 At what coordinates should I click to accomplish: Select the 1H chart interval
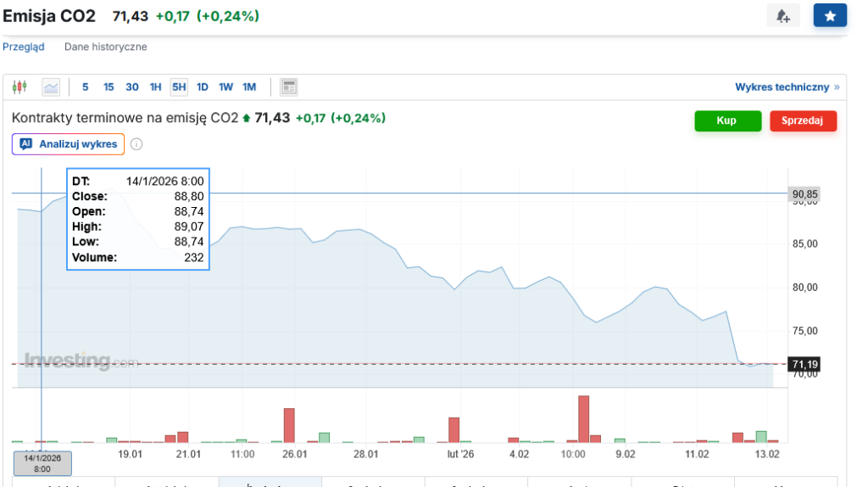click(155, 87)
